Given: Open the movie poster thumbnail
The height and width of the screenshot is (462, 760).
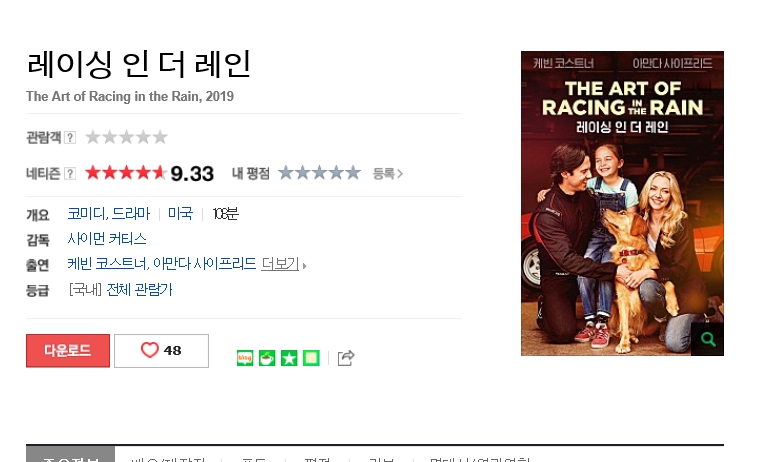Looking at the screenshot, I should pos(622,203).
